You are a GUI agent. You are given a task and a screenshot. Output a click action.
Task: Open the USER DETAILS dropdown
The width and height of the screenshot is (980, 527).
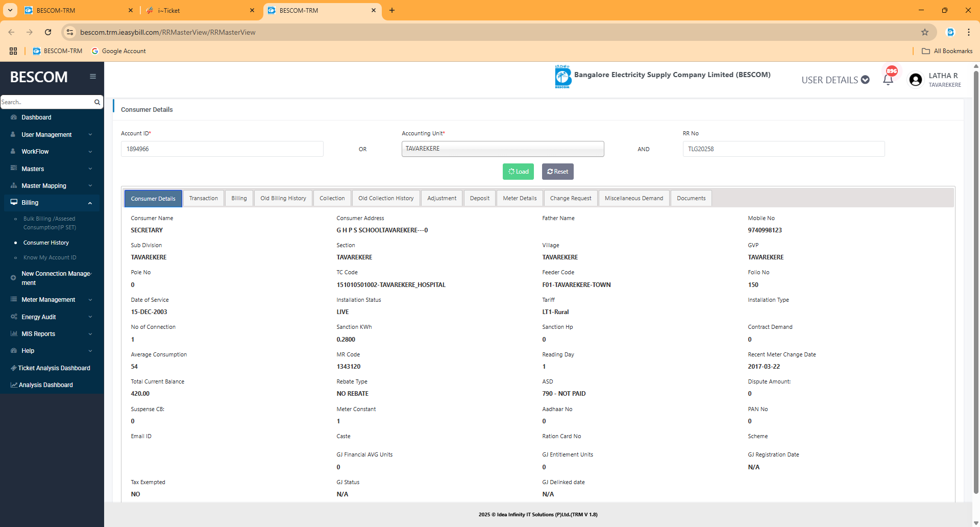tap(835, 80)
